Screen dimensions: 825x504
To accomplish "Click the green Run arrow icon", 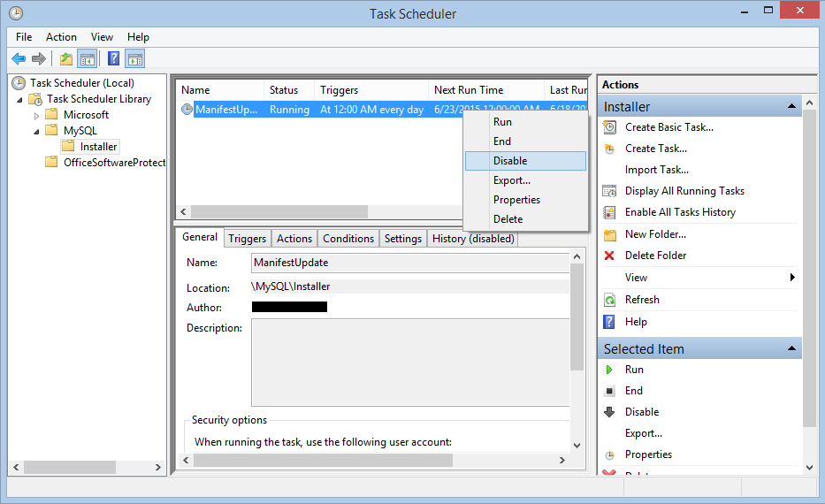I will click(609, 370).
